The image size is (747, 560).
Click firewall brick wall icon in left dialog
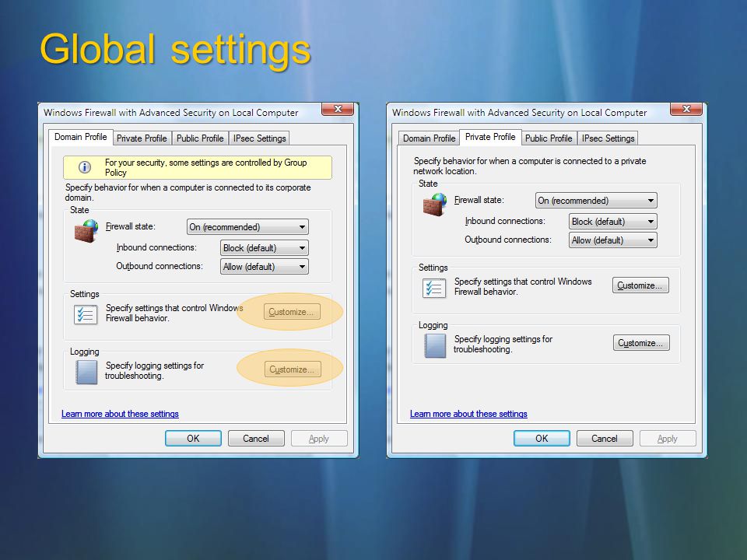point(86,231)
